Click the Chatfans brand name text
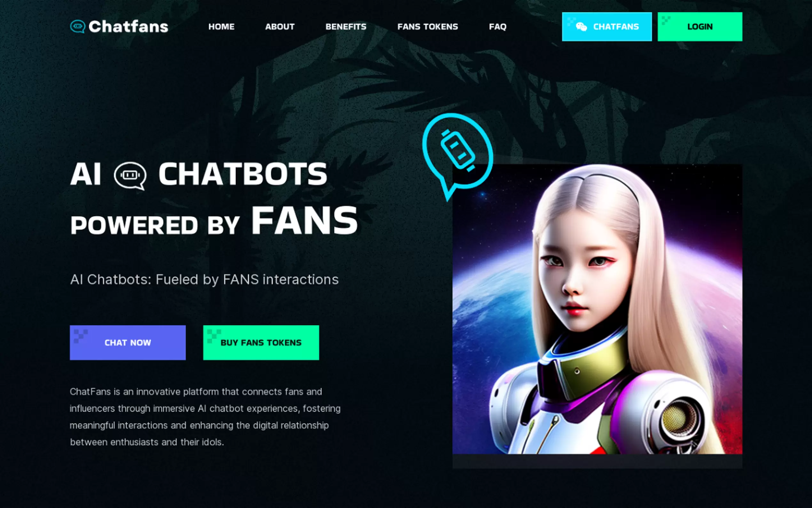The image size is (812, 508). click(x=128, y=27)
